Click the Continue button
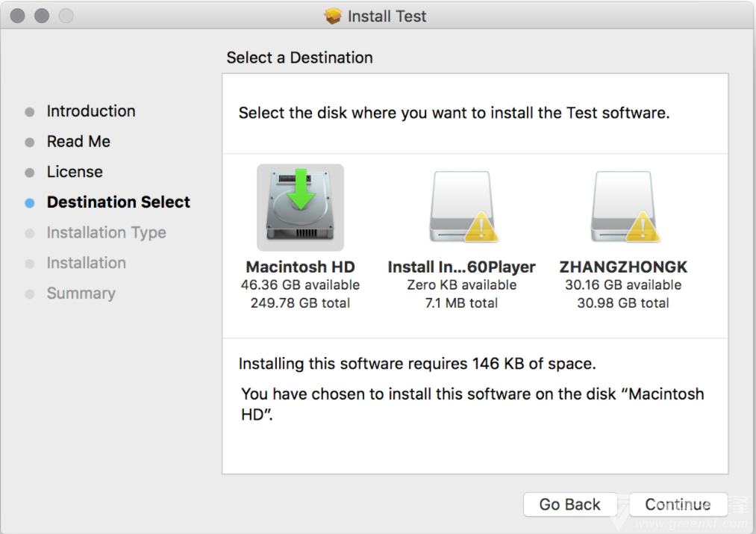 pyautogui.click(x=678, y=504)
